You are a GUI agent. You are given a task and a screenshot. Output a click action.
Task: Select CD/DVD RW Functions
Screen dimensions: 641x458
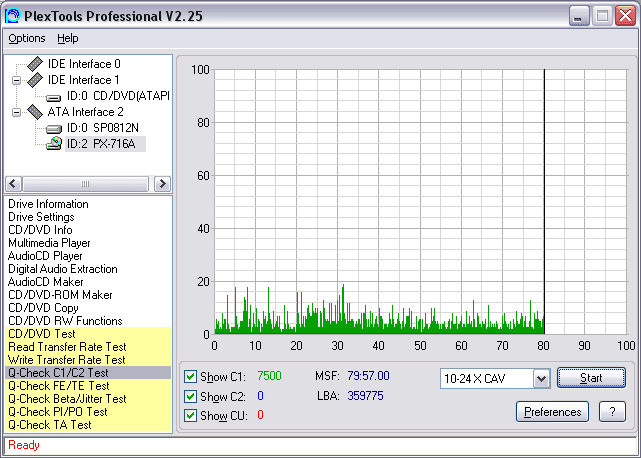[65, 321]
